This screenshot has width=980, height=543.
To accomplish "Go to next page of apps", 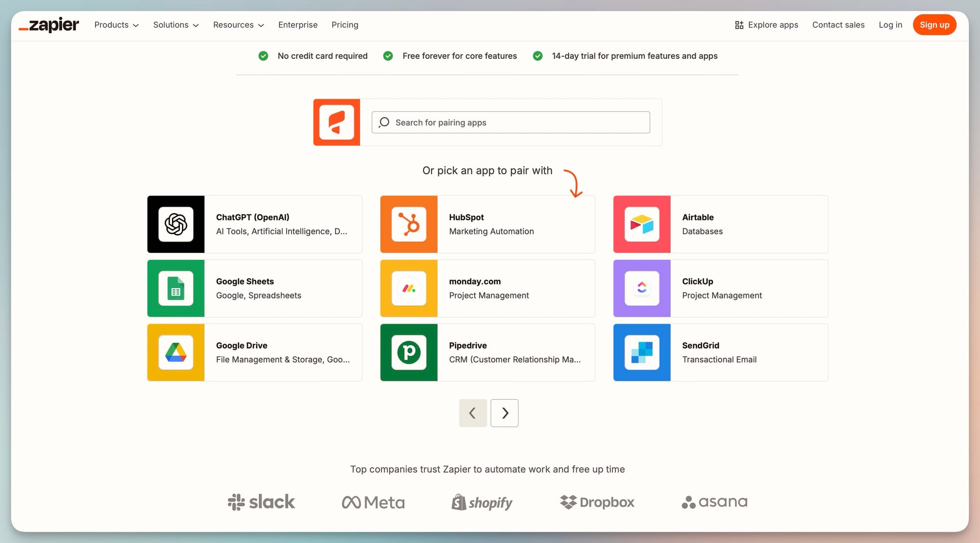I will click(504, 413).
